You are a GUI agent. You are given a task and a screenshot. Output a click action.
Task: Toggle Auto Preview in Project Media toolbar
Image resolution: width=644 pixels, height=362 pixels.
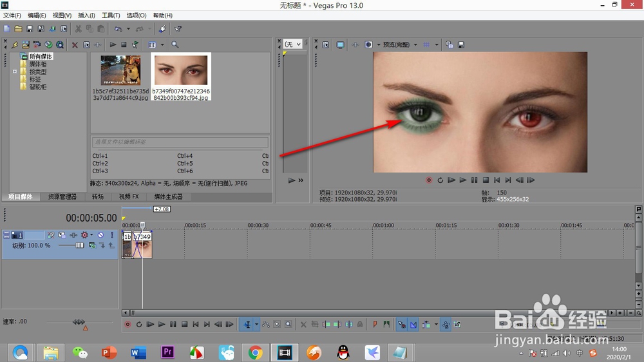135,44
